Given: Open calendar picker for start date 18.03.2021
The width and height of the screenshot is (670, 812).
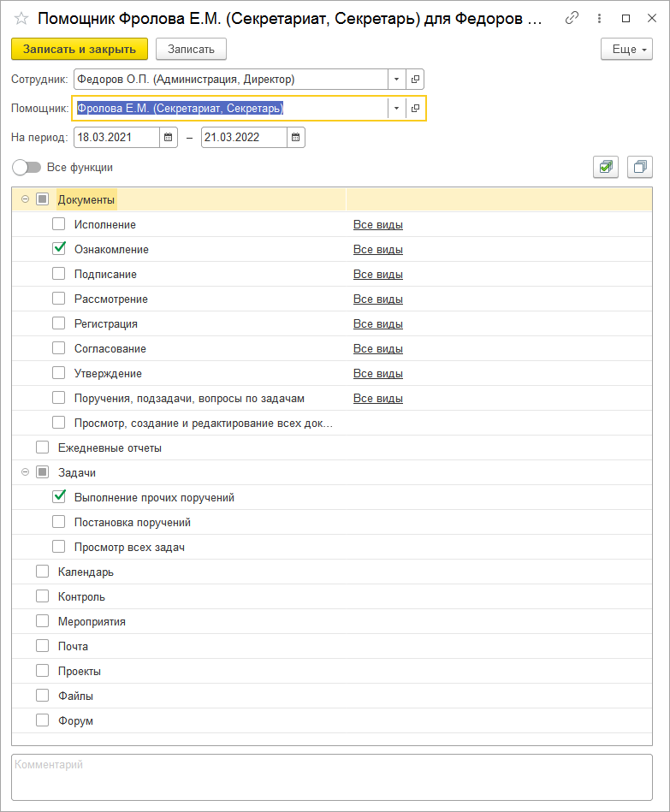Looking at the screenshot, I should (x=169, y=137).
